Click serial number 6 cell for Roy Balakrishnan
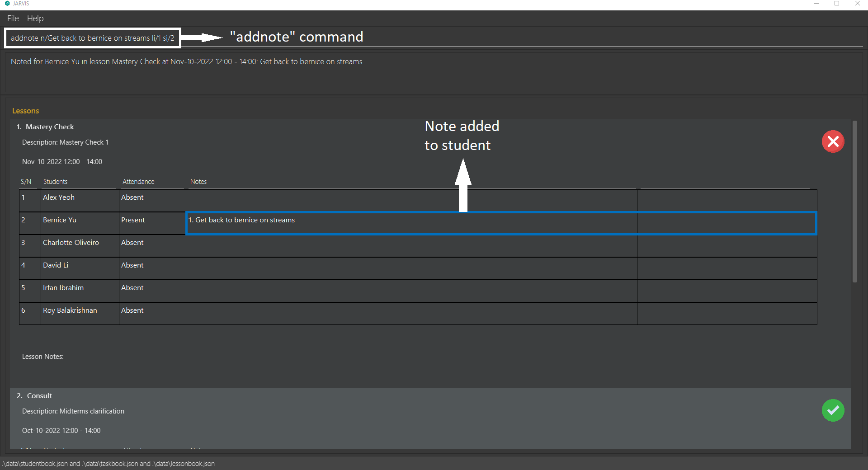 tap(30, 314)
